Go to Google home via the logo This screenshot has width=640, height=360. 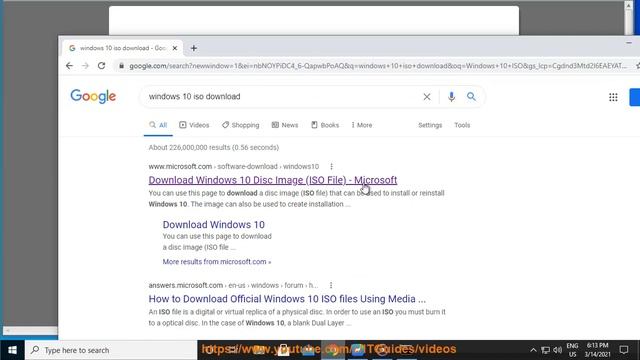[93, 96]
